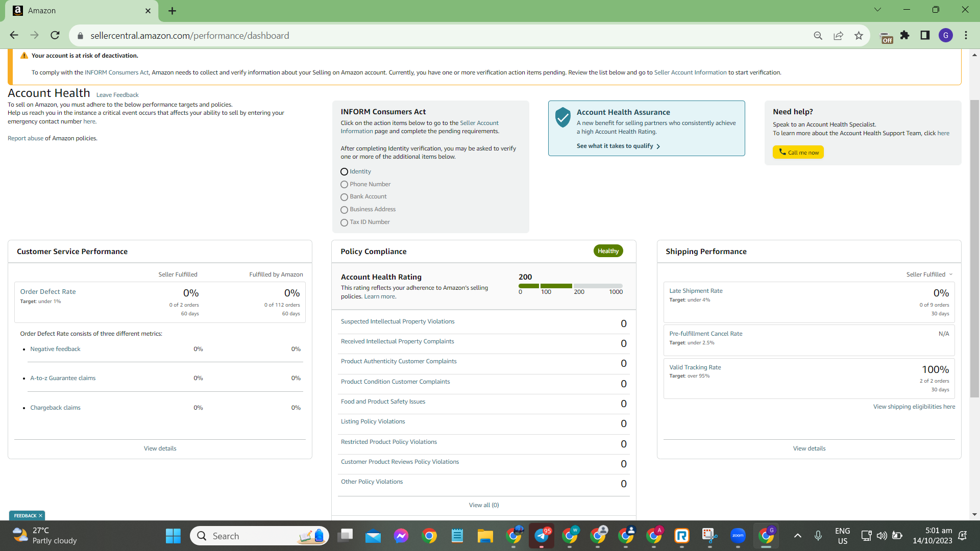The width and height of the screenshot is (980, 551).
Task: Open the clock and date panel
Action: [932, 536]
